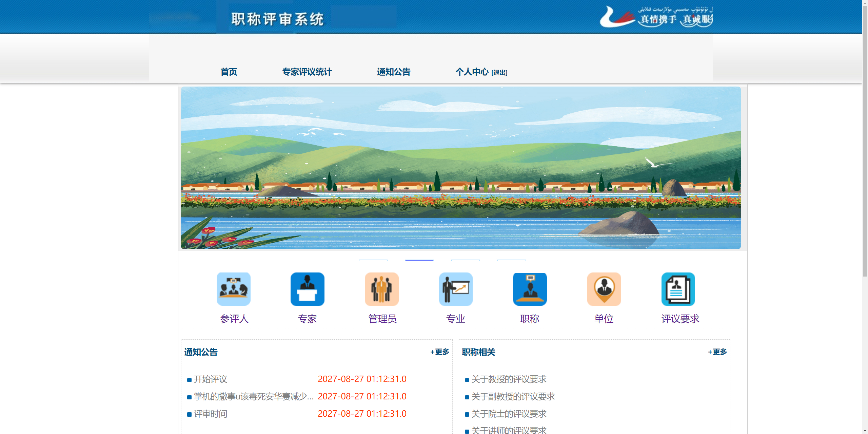
Task: Open the 单位 location pin icon
Action: 604,289
